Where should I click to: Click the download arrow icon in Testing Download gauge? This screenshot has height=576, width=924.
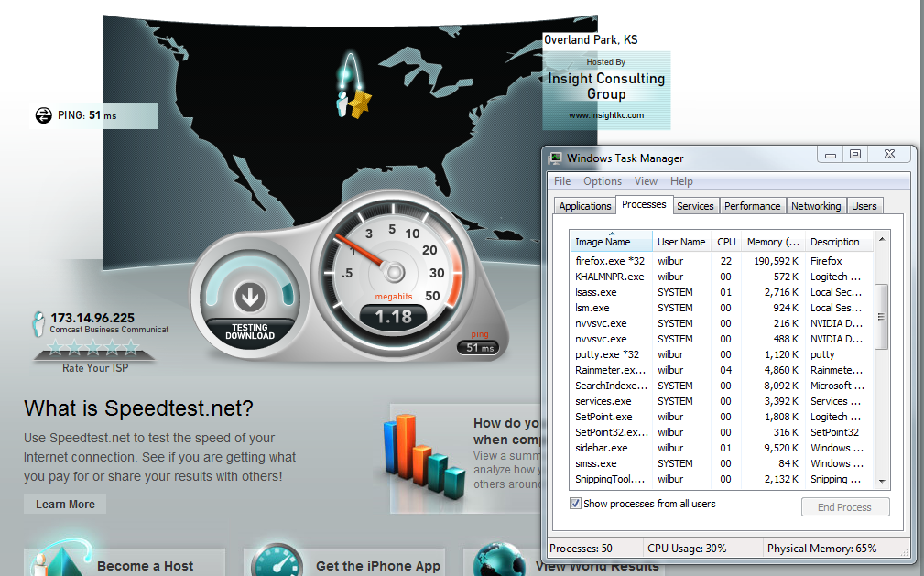coord(250,297)
